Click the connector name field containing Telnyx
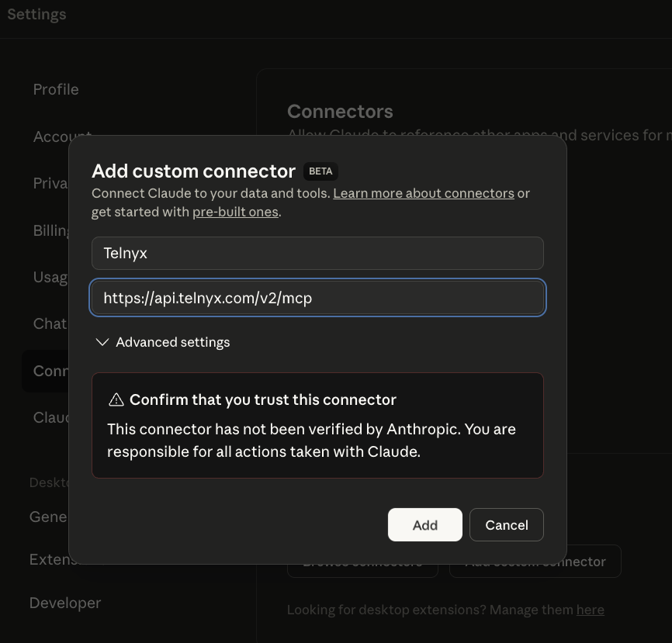Screen dimensions: 672x643 [317, 254]
